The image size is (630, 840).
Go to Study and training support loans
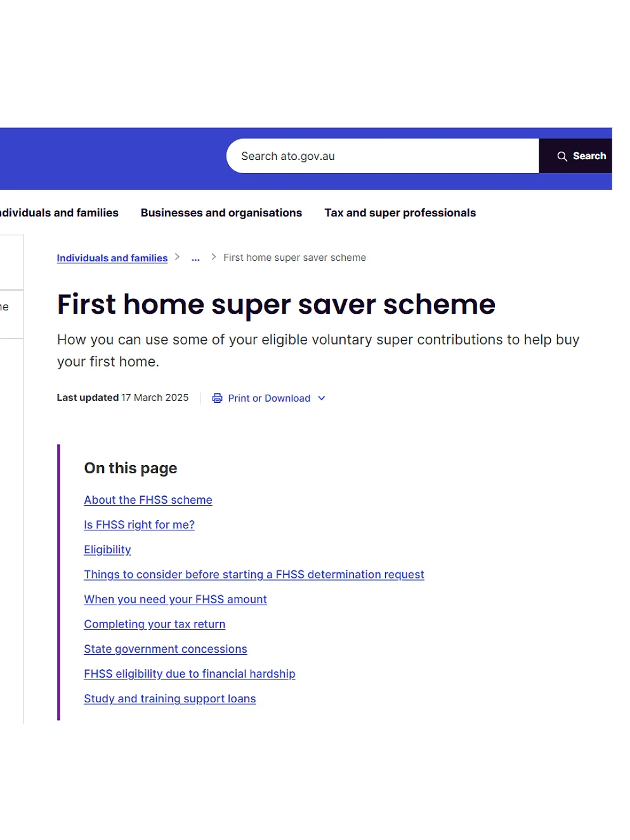[169, 699]
